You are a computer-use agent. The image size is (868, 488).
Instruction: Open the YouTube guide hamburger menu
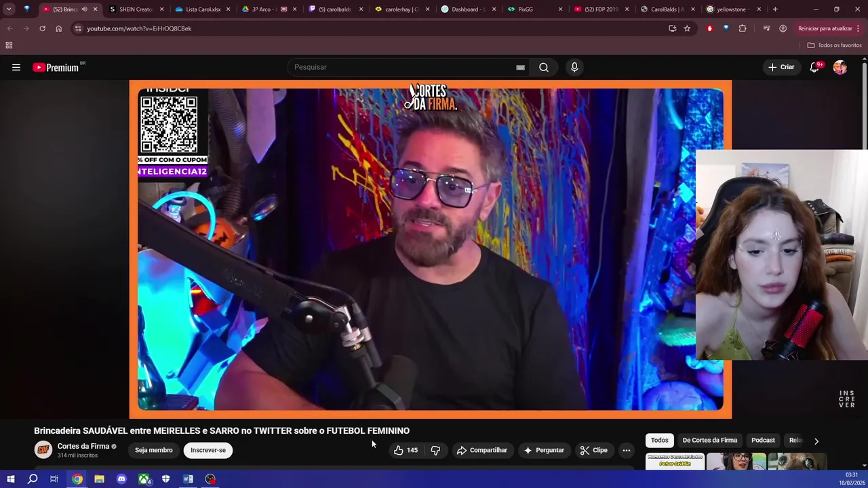[16, 67]
